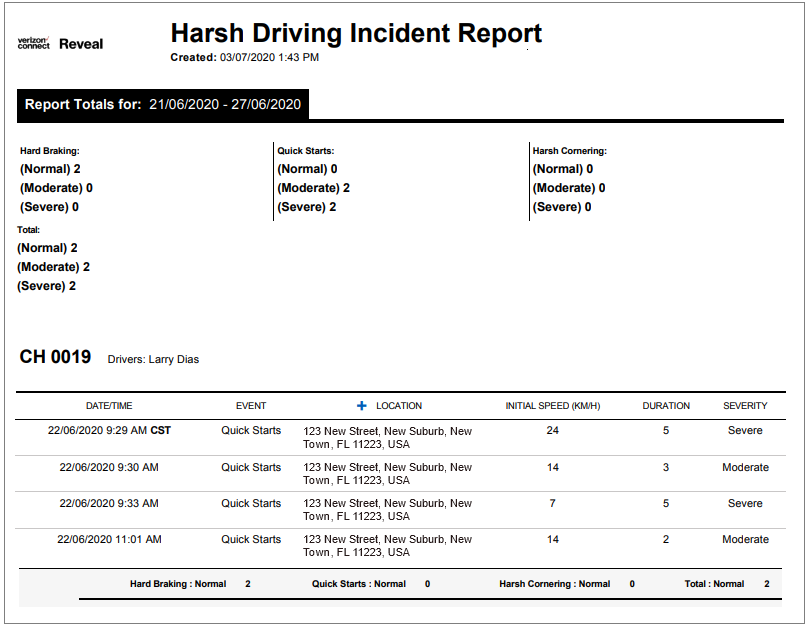The image size is (809, 632).
Task: Click initial speed 14 in 9:30 AM row
Action: click(553, 468)
